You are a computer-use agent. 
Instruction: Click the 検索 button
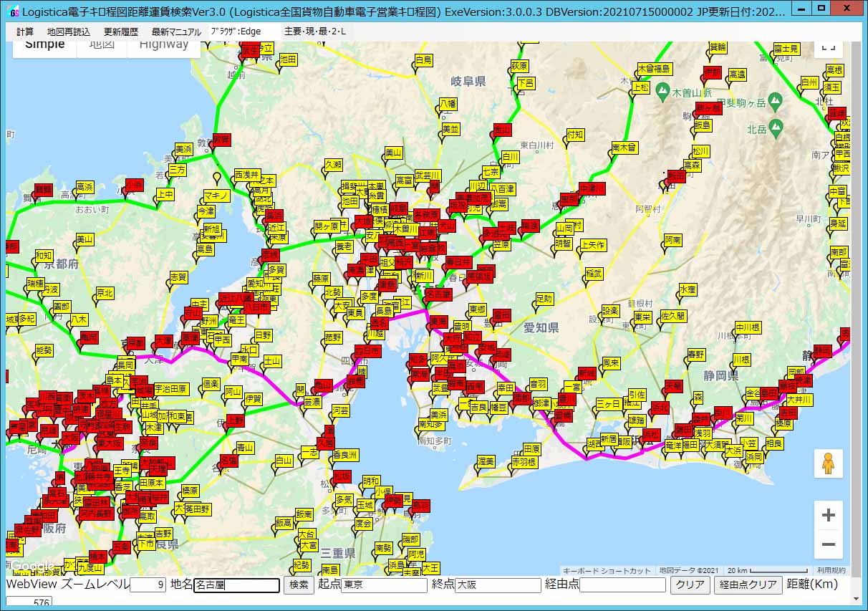click(x=299, y=585)
